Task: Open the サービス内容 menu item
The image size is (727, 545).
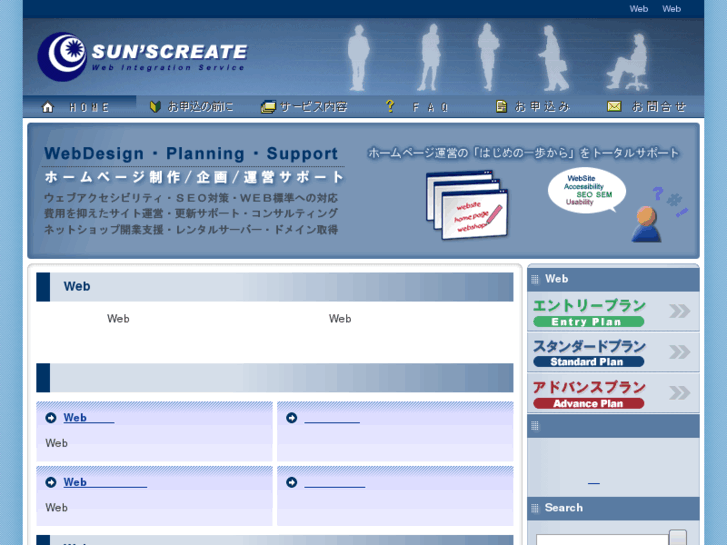Action: tap(304, 107)
